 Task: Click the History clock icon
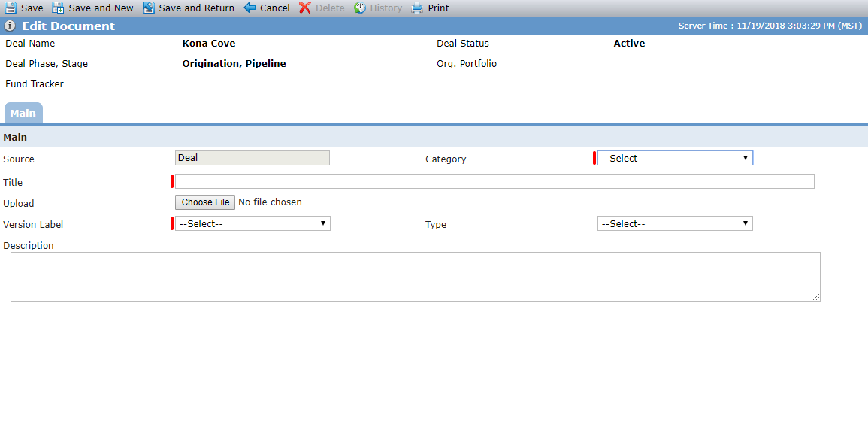[x=360, y=8]
